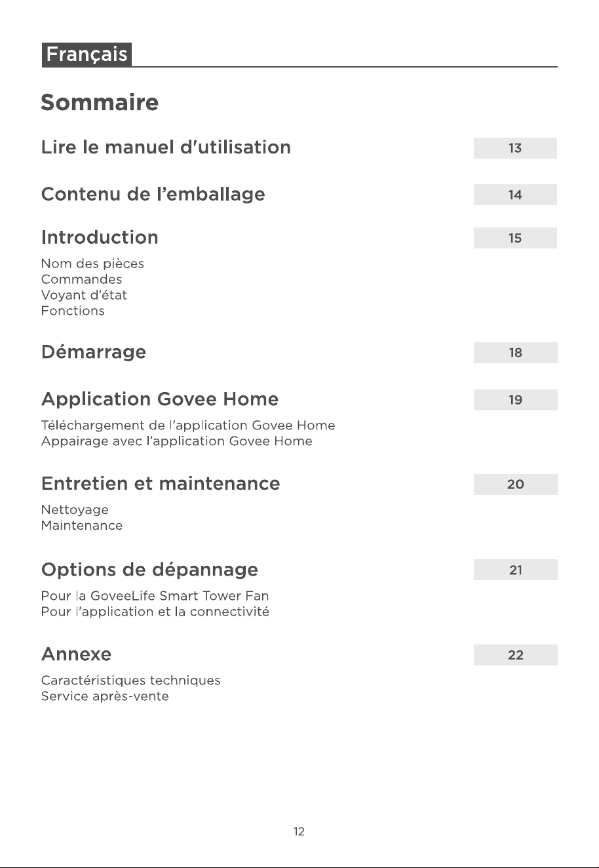The width and height of the screenshot is (599, 868).
Task: Select the page 14 number box
Action: pyautogui.click(x=515, y=195)
